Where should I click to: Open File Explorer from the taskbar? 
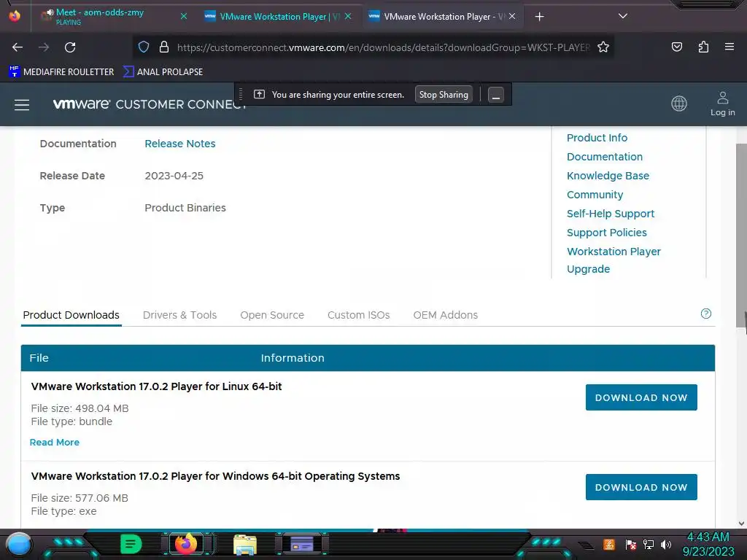(x=245, y=544)
